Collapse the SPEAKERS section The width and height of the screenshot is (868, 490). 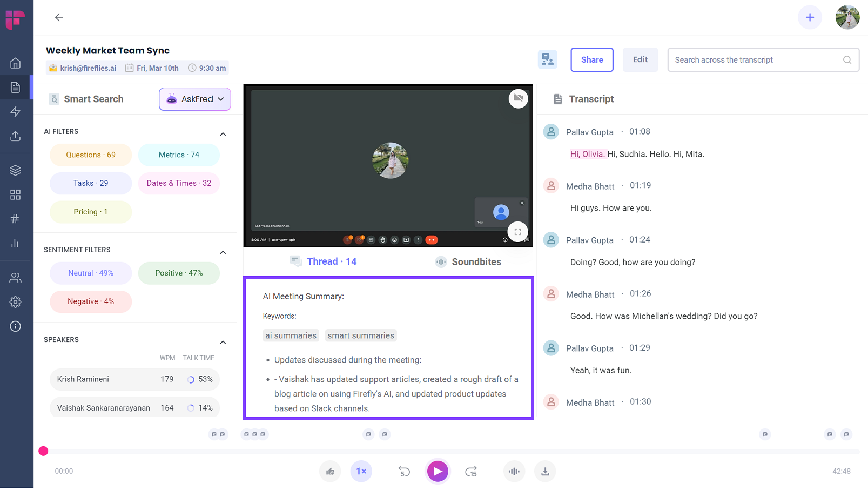coord(223,342)
